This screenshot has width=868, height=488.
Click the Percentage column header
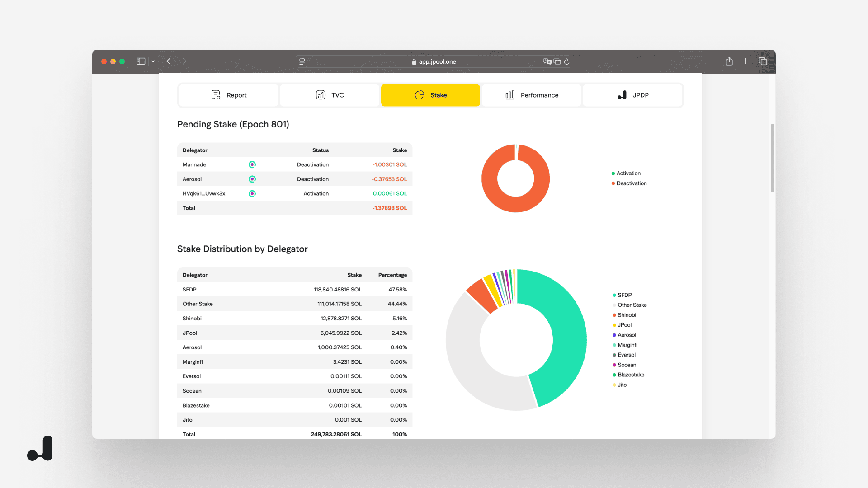tap(392, 275)
